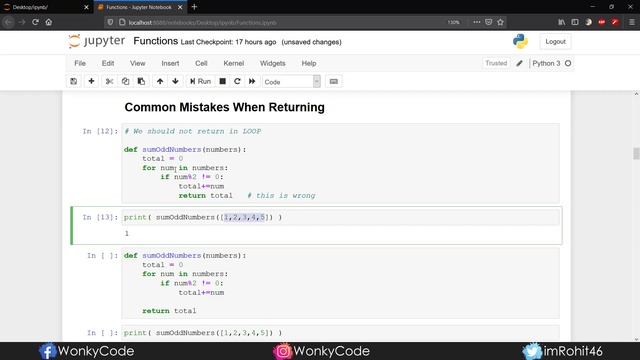640x360 pixels.
Task: Restart kernel and run all cells icon
Action: 252,81
